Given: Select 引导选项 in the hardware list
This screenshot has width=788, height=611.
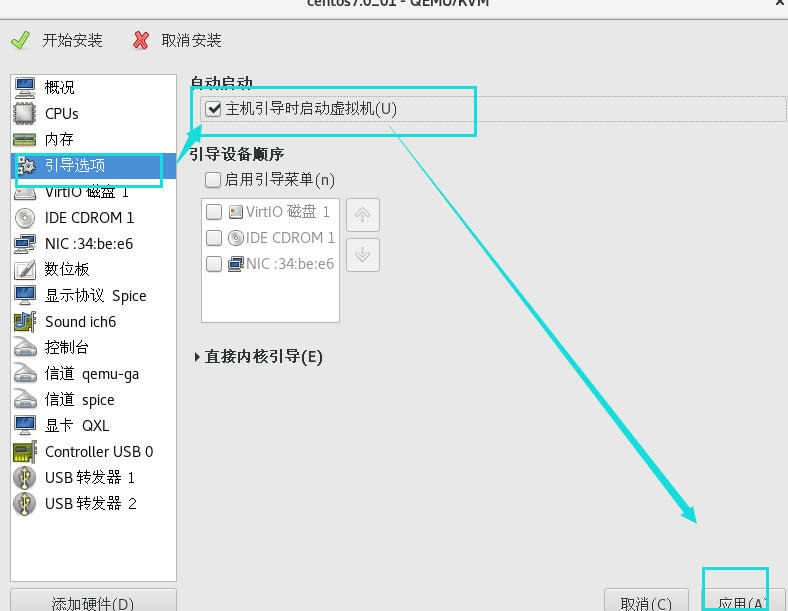Looking at the screenshot, I should 93,166.
